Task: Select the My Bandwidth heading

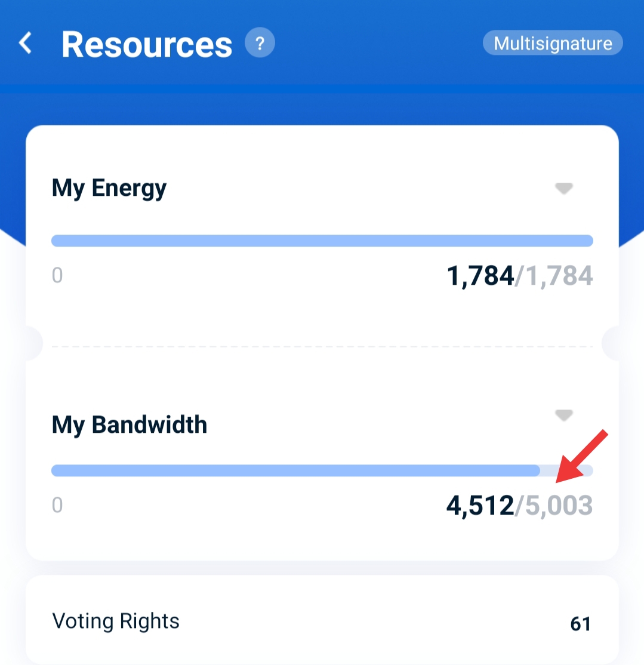Action: pyautogui.click(x=130, y=425)
